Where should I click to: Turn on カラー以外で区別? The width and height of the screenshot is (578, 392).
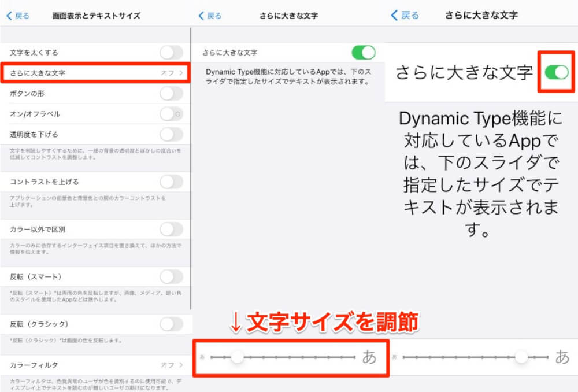(171, 229)
